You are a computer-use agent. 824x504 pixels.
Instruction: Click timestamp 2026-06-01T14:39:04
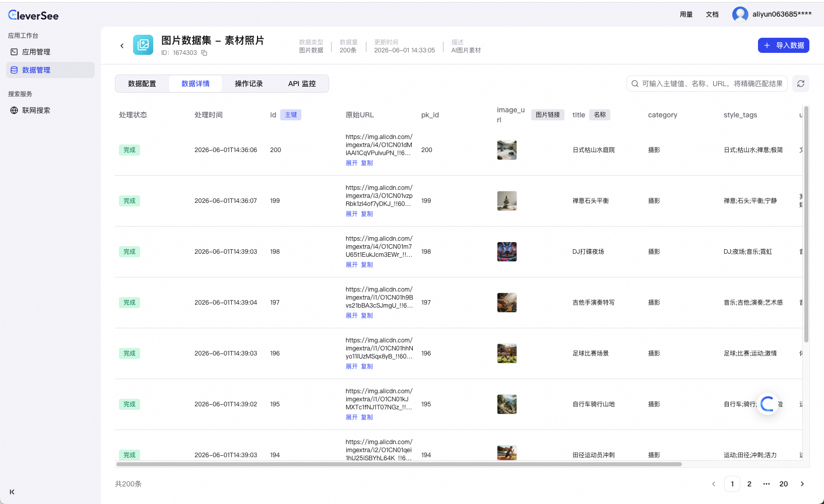[x=226, y=303]
